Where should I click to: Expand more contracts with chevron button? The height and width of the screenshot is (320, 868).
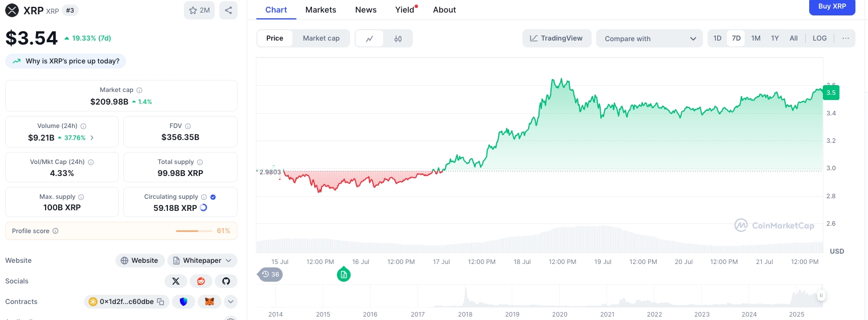(x=231, y=302)
